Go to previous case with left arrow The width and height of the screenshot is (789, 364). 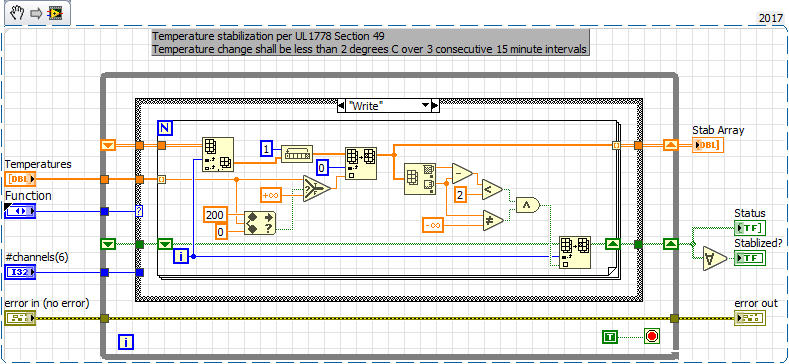click(x=341, y=106)
